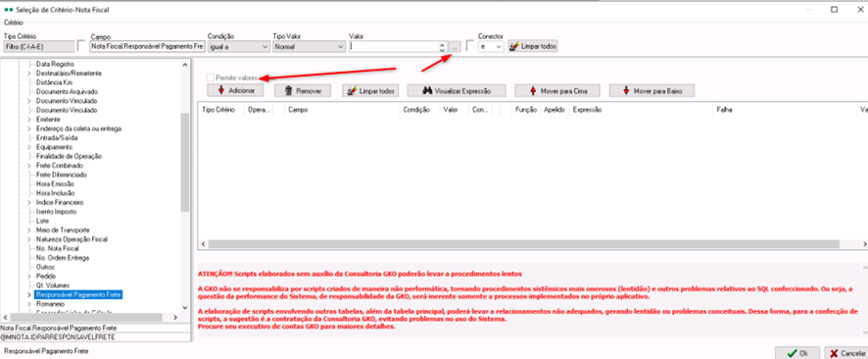The width and height of the screenshot is (868, 359).
Task: Click the tree scrollbar up arrow
Action: click(x=185, y=64)
